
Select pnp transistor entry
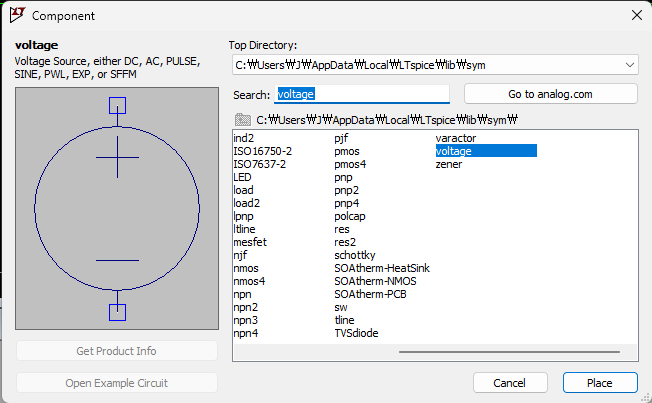[343, 177]
